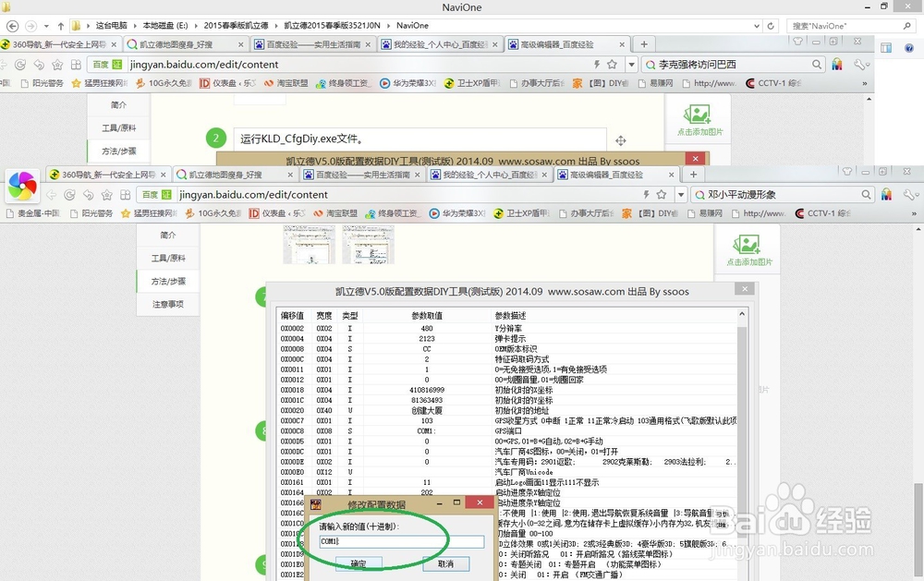Open second uploaded screenshot thumbnail

pyautogui.click(x=369, y=245)
